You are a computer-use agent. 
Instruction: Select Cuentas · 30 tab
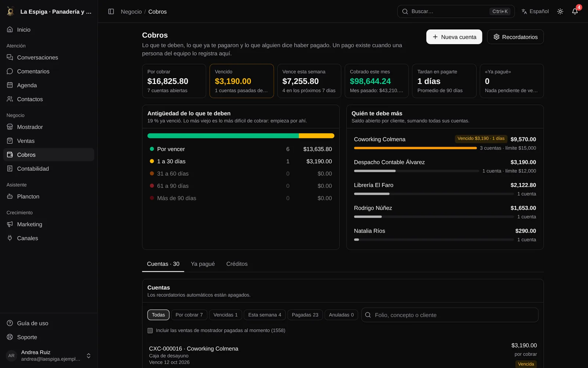tap(163, 264)
